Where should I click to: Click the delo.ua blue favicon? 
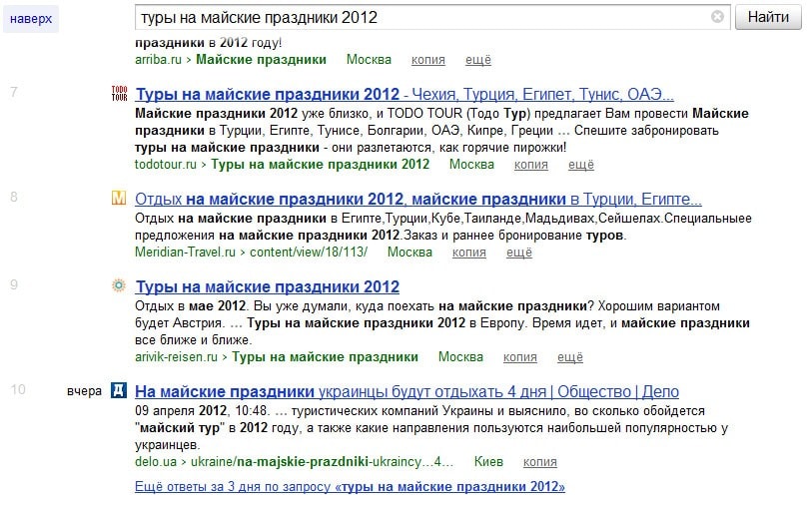point(119,391)
